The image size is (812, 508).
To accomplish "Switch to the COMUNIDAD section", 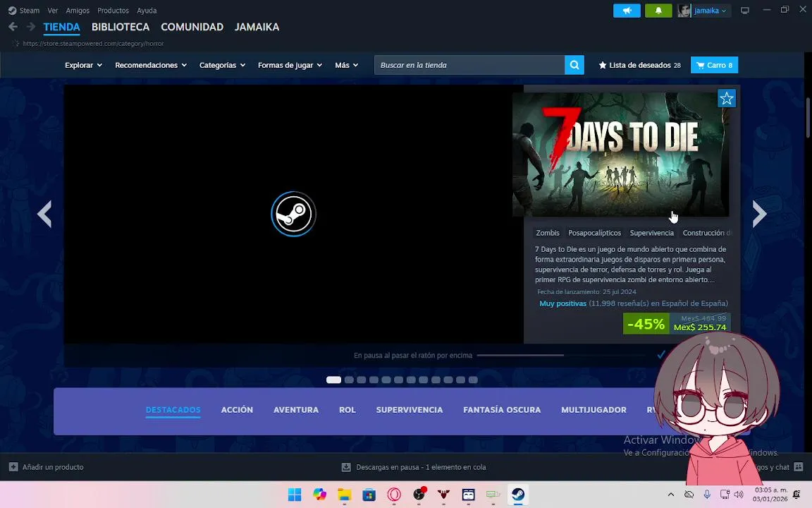I will (192, 27).
